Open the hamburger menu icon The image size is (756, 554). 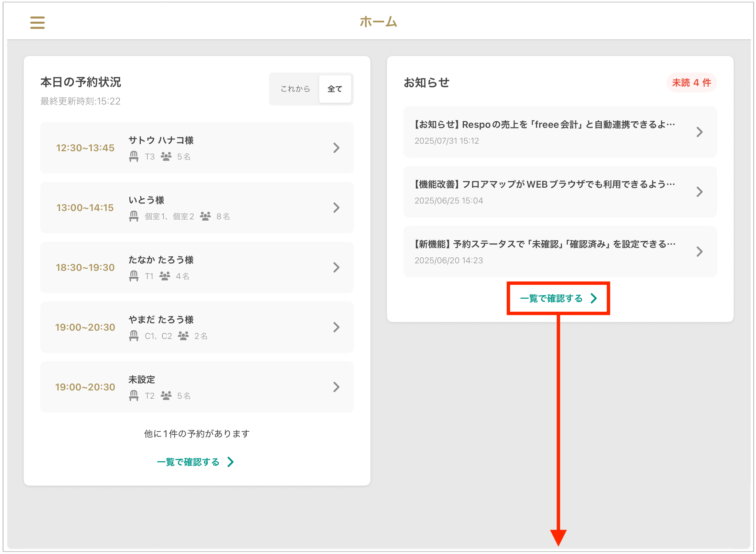(x=37, y=23)
